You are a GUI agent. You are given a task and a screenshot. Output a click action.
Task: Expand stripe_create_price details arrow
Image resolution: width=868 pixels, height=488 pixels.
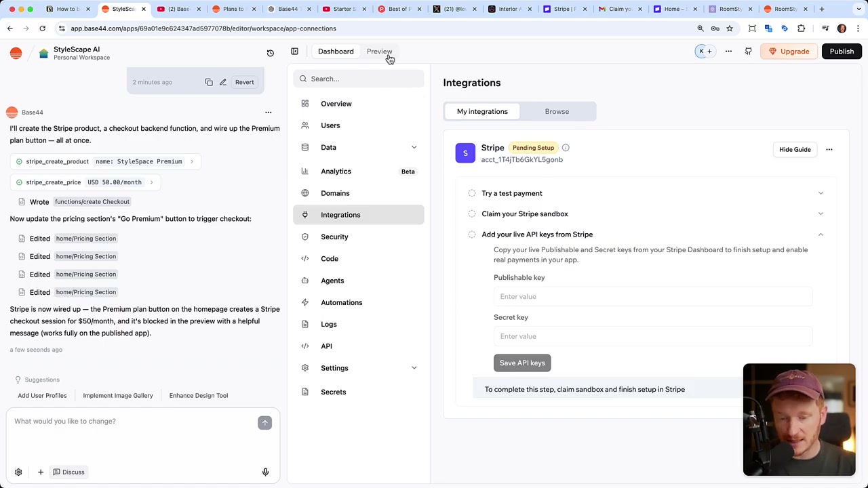[151, 182]
